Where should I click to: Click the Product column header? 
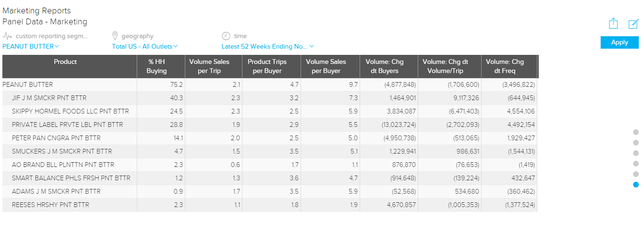[x=65, y=62]
